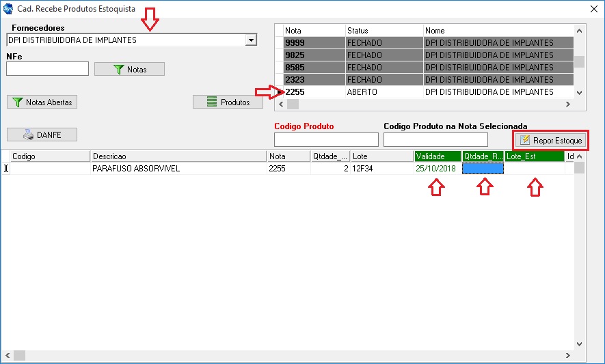Focus Codigo Produto na Nota Selecionada field
Viewport: 605px width, 364px height.
435,139
